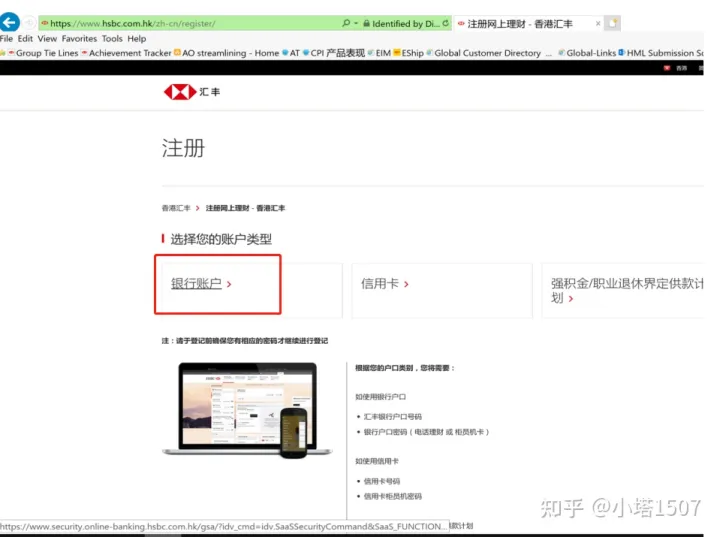Click the status bar security URL text
Viewport: 720px width, 537px height.
coord(224,526)
